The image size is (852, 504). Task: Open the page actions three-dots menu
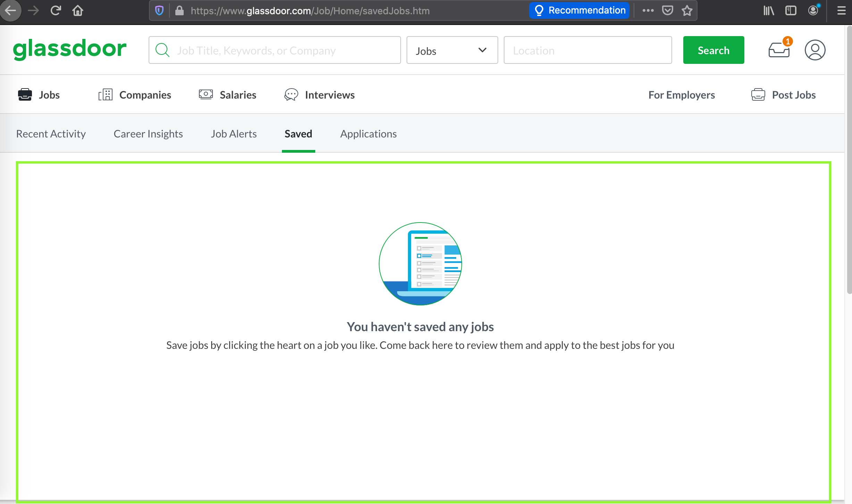tap(648, 11)
